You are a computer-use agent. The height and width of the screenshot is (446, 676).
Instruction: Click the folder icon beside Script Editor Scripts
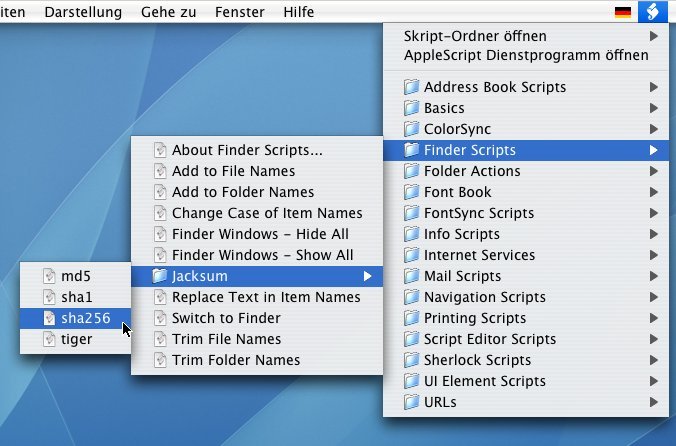tap(411, 339)
